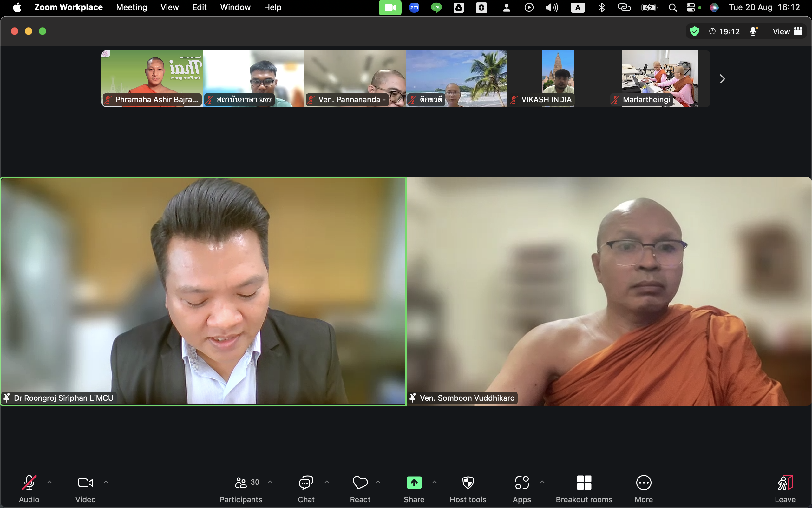Click the triangle app menu bar icon
The width and height of the screenshot is (812, 508).
pyautogui.click(x=458, y=7)
